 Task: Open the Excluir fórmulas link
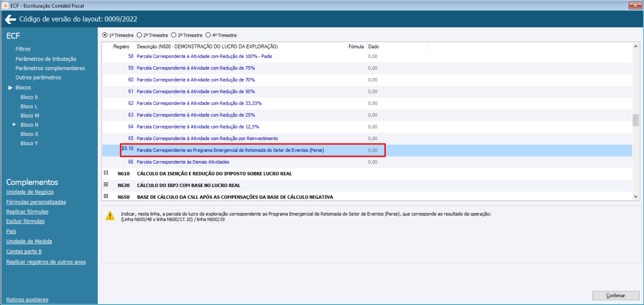(x=25, y=221)
